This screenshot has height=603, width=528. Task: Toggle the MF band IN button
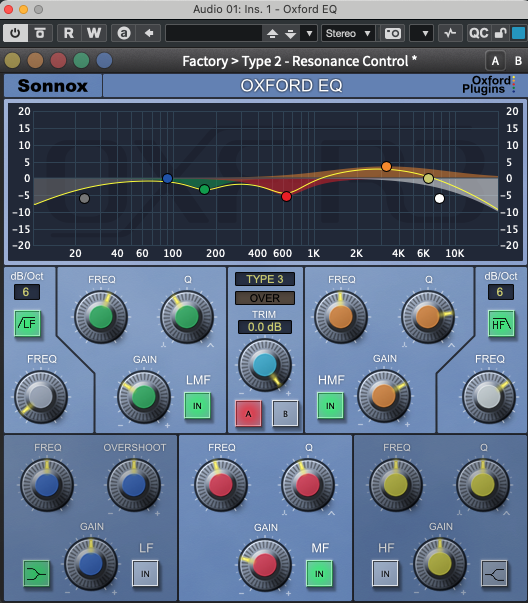coord(319,573)
